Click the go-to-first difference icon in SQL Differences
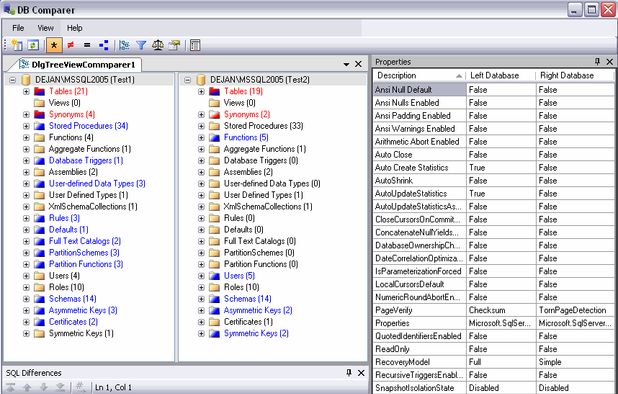 11,387
